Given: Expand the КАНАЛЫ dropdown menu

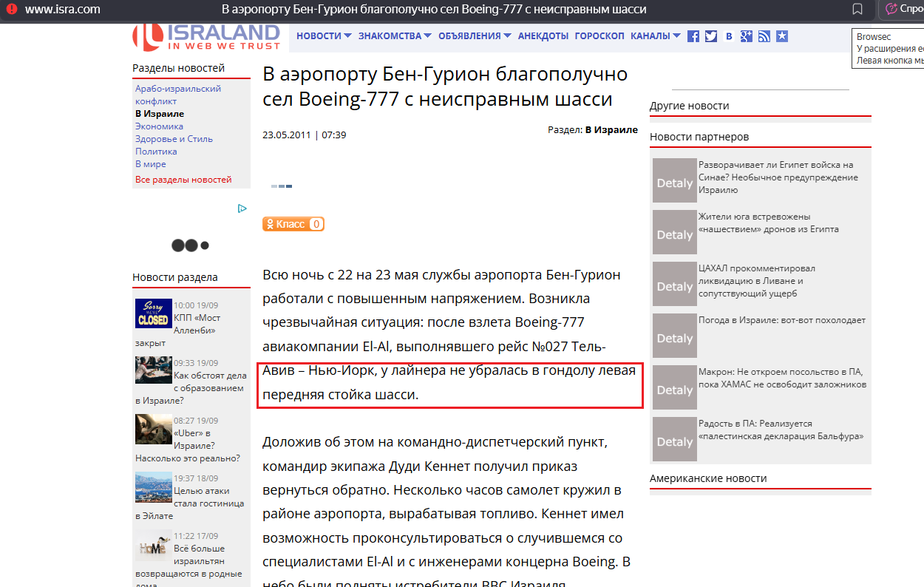Looking at the screenshot, I should click(x=656, y=35).
